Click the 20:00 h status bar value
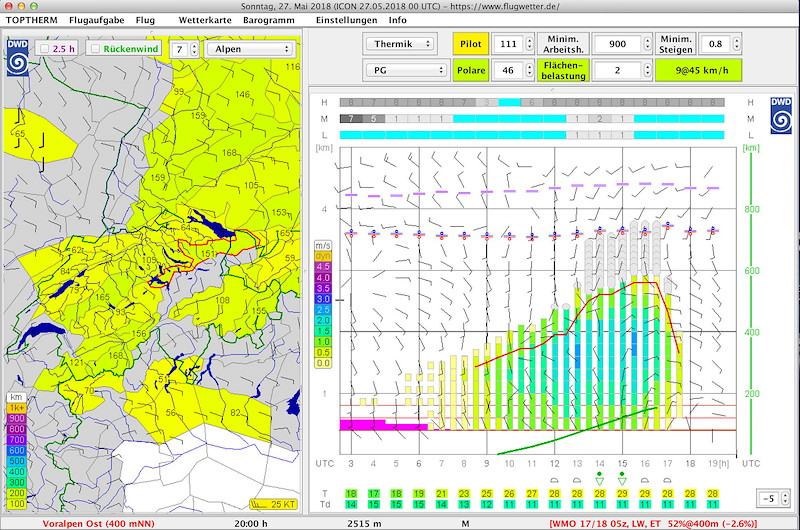This screenshot has width=800, height=530. coord(251,523)
